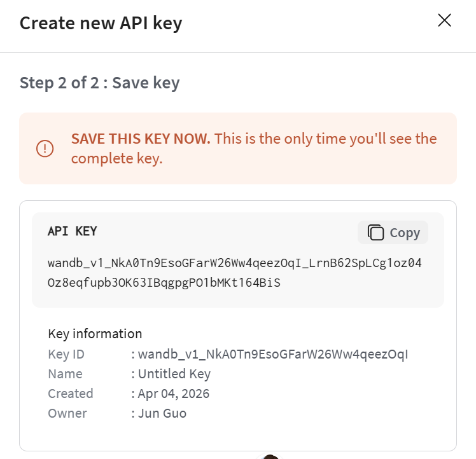
Task: Click the Untitled Key name value
Action: 174,374
